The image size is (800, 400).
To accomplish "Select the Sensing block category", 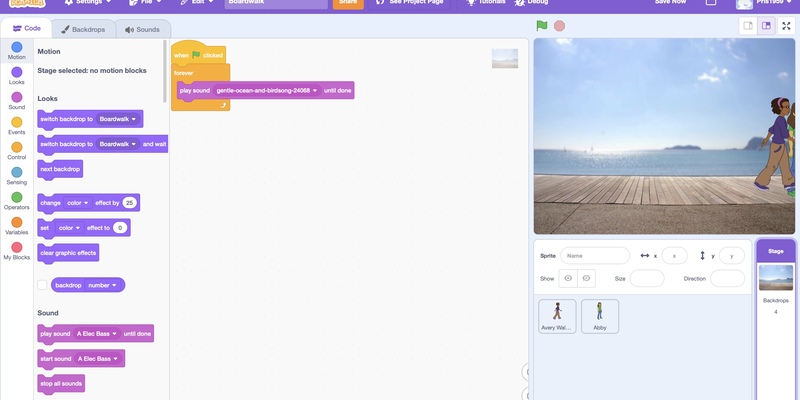I will coord(16,175).
